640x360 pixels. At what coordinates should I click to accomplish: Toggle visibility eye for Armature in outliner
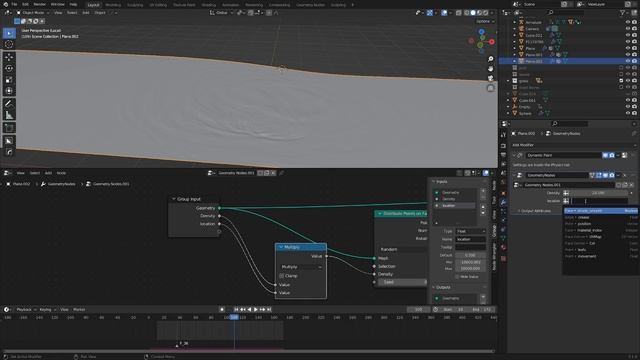pyautogui.click(x=628, y=22)
